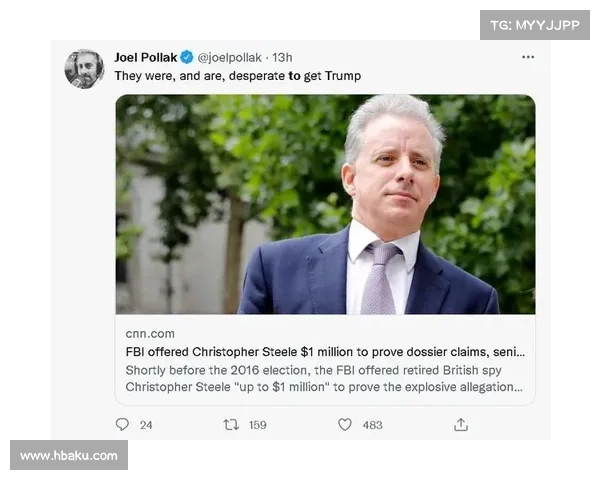Open the @joelpollak handle link
600x480 pixels.
click(x=231, y=57)
